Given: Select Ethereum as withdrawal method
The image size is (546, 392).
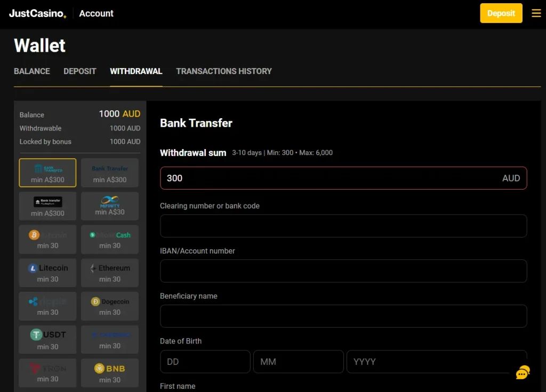Looking at the screenshot, I should (110, 273).
